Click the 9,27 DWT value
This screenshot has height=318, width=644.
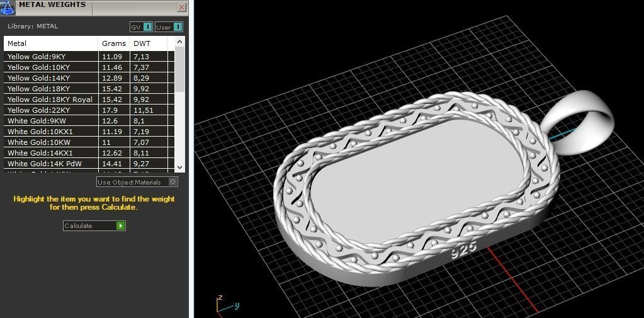tap(141, 164)
